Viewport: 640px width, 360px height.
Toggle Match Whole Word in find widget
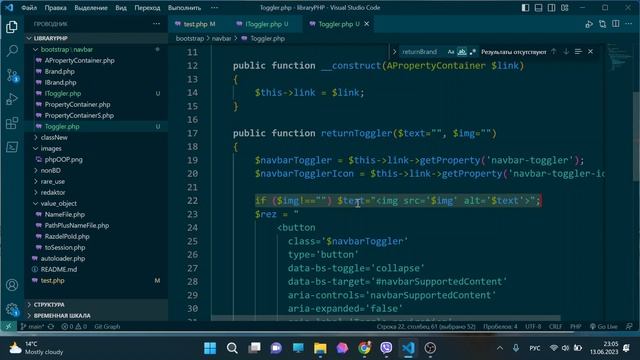(462, 52)
